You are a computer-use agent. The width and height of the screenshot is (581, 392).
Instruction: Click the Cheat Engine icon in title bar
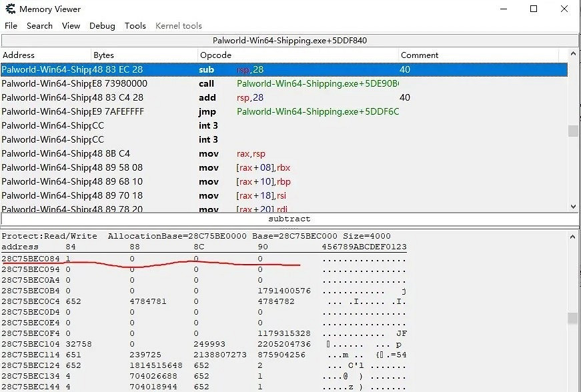[x=10, y=9]
